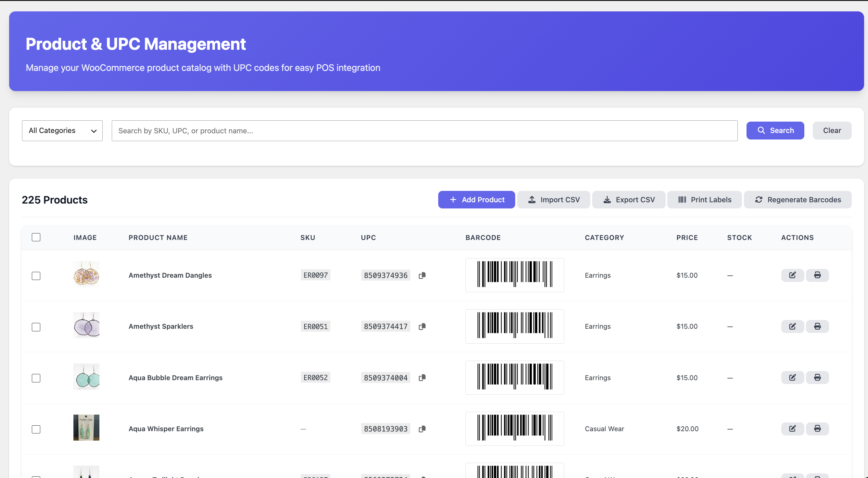Print label for Aqua Whisper Earrings
This screenshot has width=868, height=478.
point(817,429)
